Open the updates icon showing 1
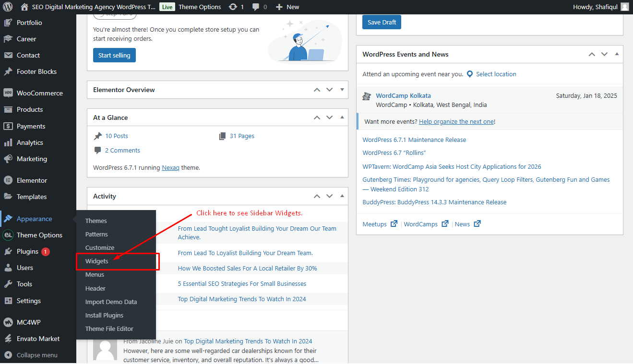Viewport: 633px width, 364px height. pyautogui.click(x=233, y=7)
